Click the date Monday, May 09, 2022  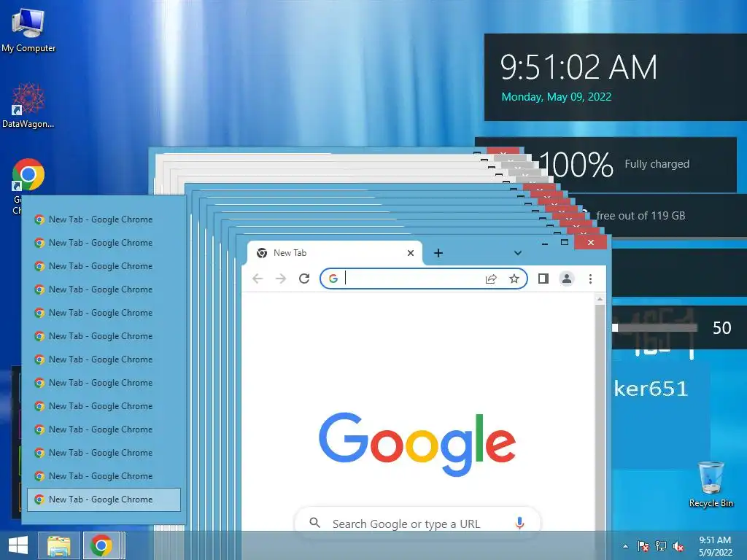557,97
